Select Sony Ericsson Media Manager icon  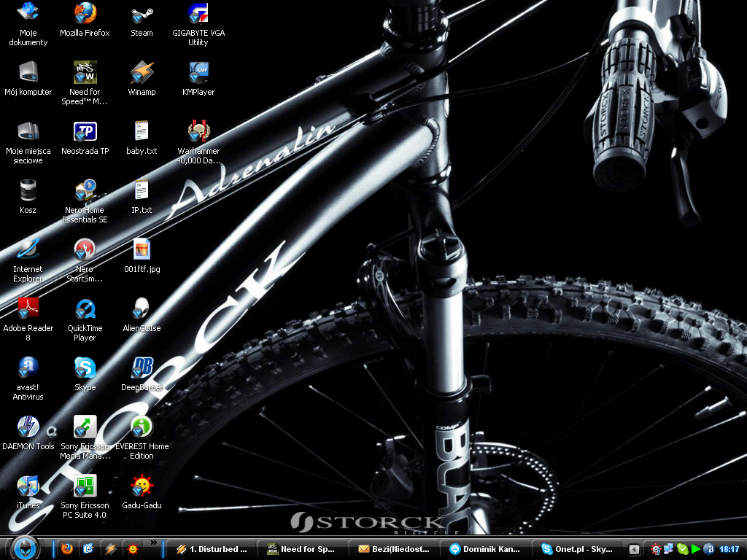point(85,437)
